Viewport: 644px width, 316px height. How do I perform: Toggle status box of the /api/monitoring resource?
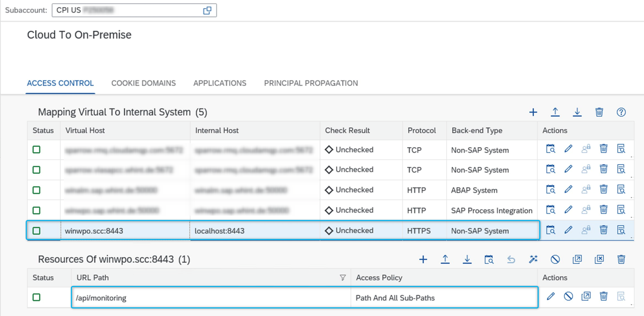[36, 297]
